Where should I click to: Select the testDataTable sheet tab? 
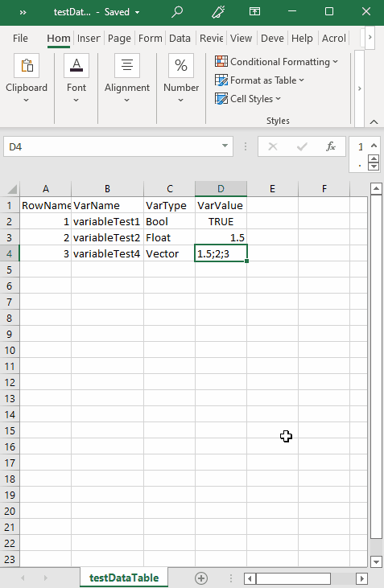click(124, 578)
